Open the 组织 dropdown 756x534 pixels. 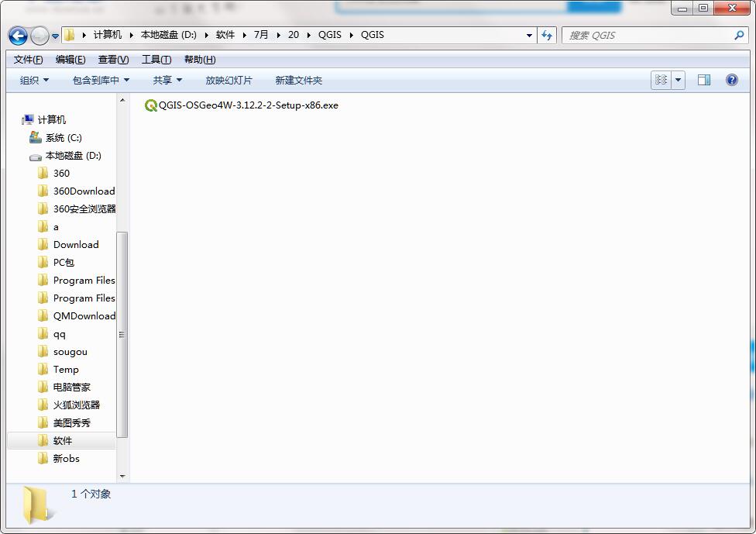pos(34,80)
